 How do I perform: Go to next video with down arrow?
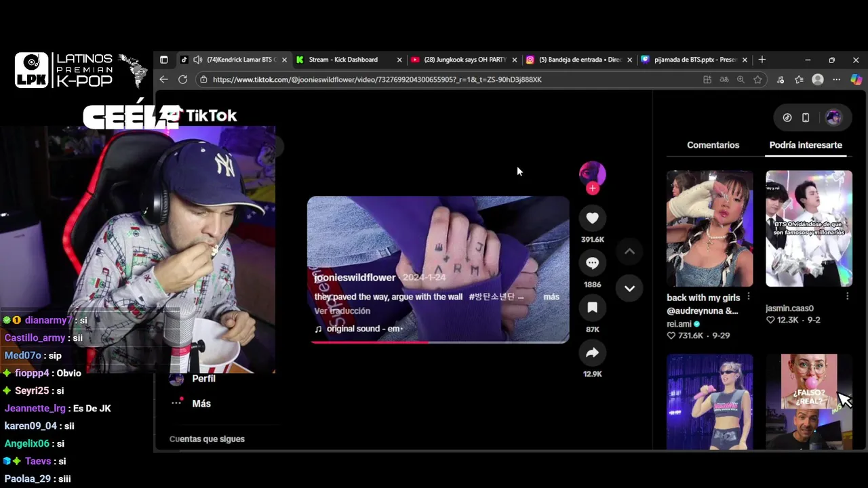629,288
